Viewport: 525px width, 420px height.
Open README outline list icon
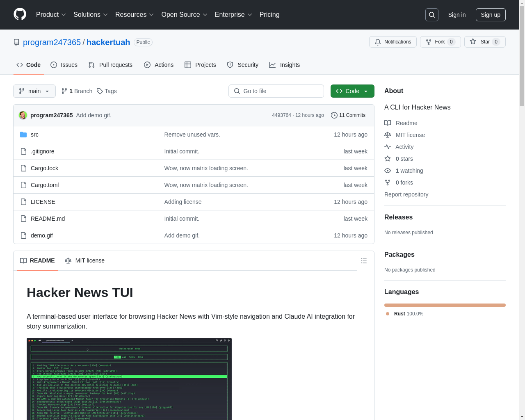363,261
